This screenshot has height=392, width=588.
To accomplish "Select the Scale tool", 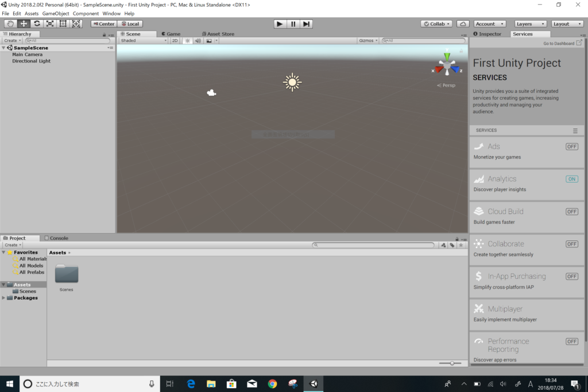I will click(x=50, y=24).
